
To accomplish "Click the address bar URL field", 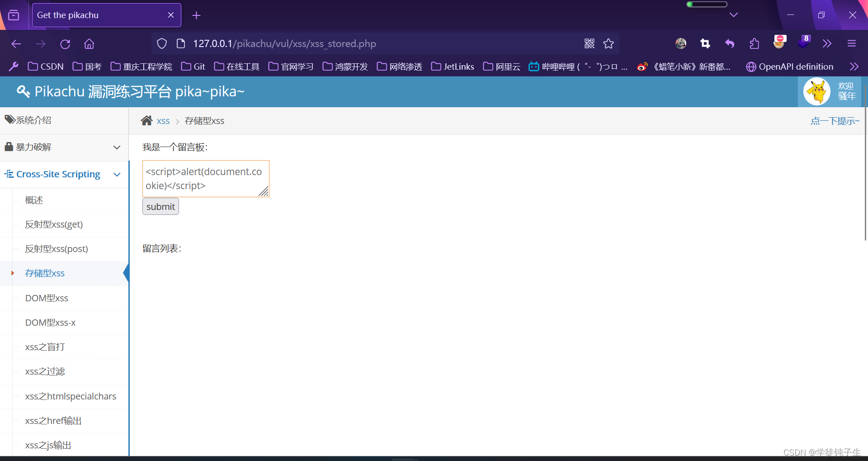I will click(384, 43).
